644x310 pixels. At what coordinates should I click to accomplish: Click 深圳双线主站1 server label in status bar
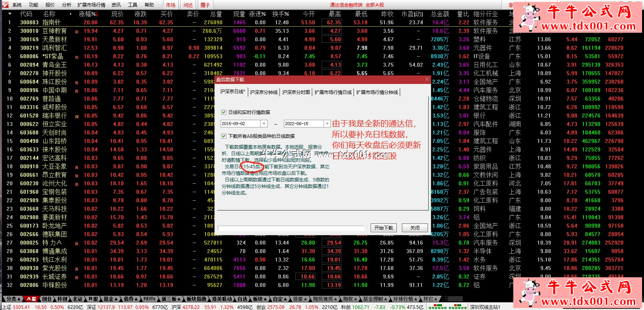485,307
